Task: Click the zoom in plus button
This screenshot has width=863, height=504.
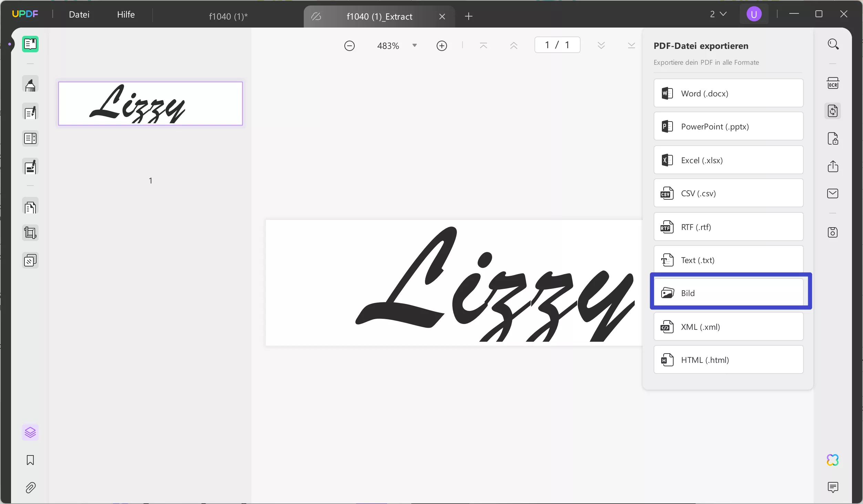Action: [441, 46]
